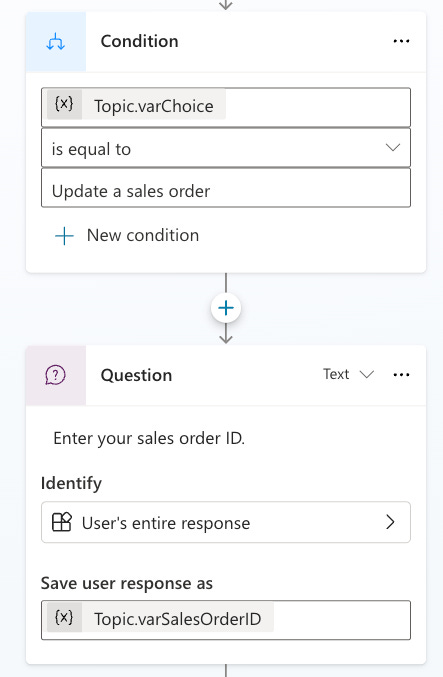443x677 pixels.
Task: Click the plus icon next to New condition
Action: point(64,236)
